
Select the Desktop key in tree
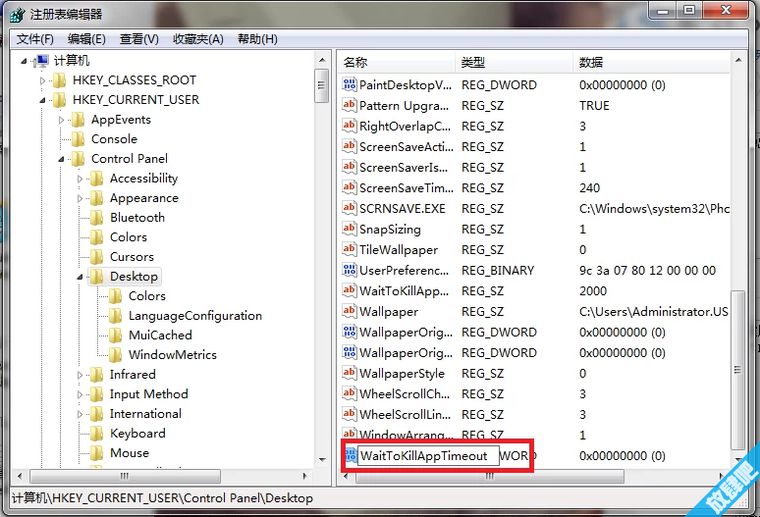(134, 277)
